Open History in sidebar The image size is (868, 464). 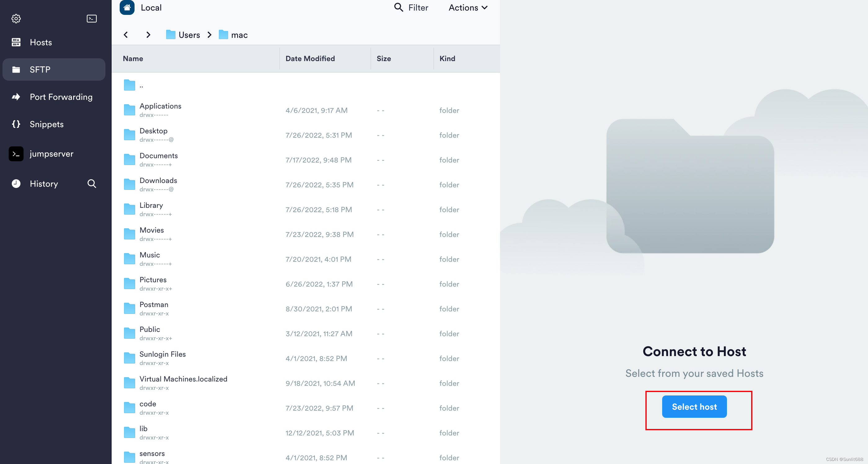44,184
